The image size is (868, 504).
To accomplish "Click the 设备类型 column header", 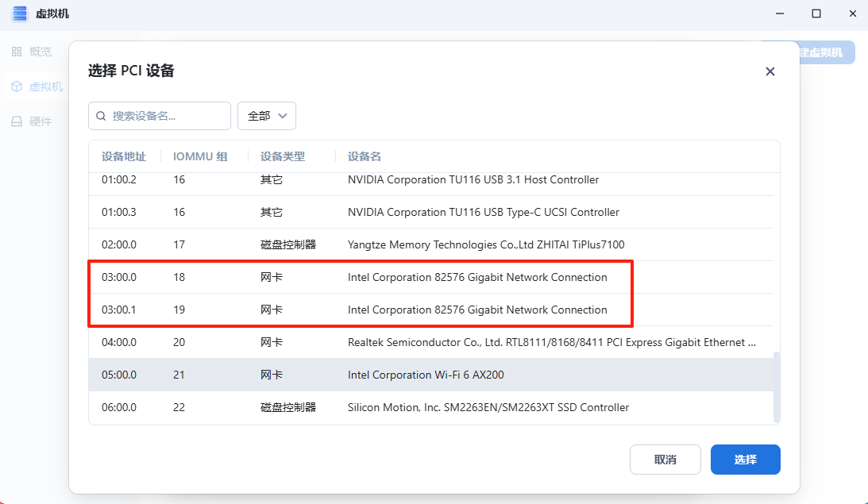I will (x=283, y=156).
